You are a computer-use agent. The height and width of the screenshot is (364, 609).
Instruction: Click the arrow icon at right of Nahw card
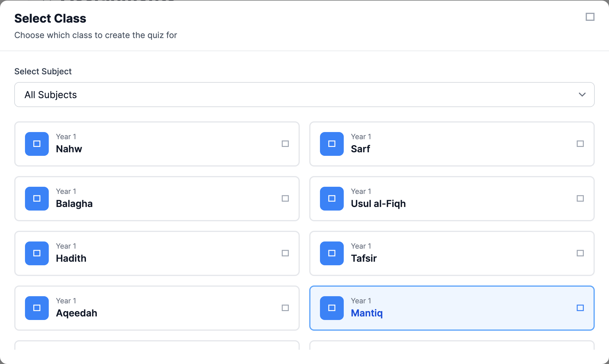point(285,144)
